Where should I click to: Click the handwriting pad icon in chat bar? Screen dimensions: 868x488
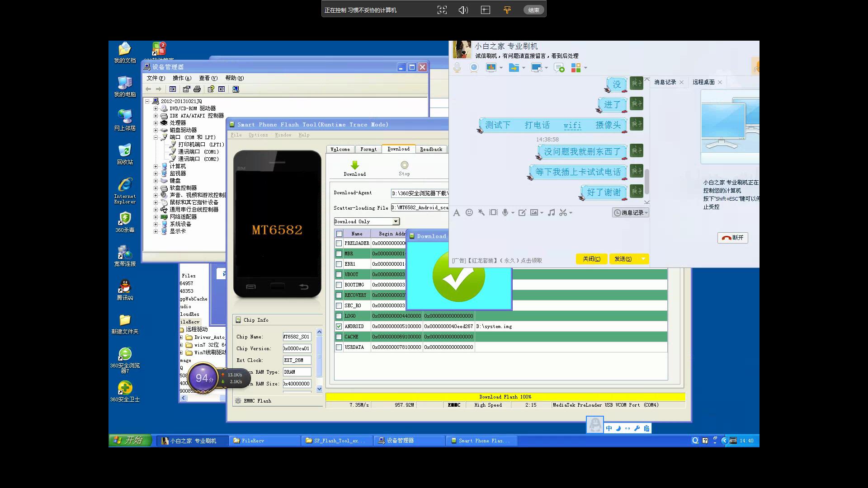[x=522, y=212]
